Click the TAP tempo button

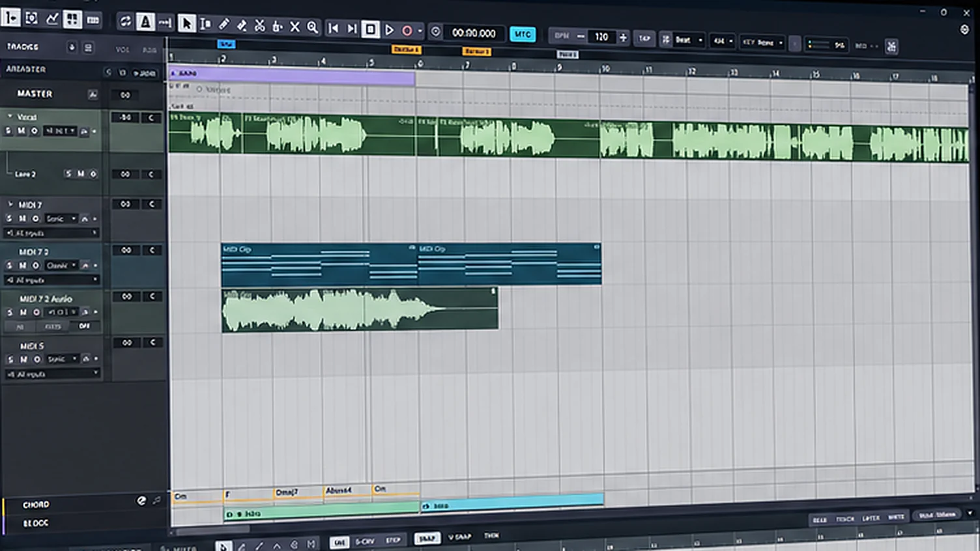coord(644,38)
